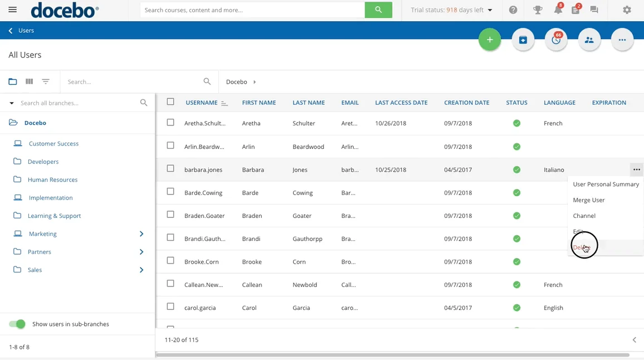
Task: Open the Human Resources branch
Action: [52, 179]
